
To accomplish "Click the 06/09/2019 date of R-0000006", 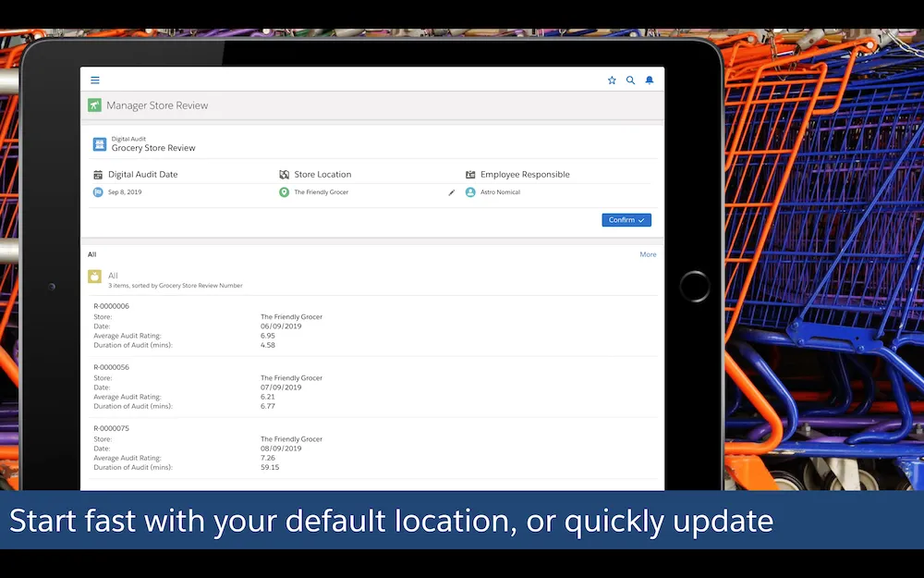I will (x=281, y=326).
